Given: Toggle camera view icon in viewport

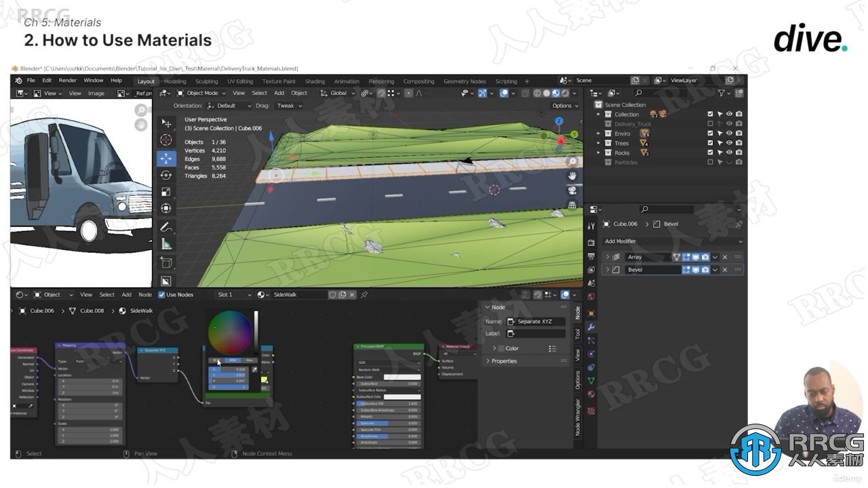Looking at the screenshot, I should pyautogui.click(x=572, y=190).
